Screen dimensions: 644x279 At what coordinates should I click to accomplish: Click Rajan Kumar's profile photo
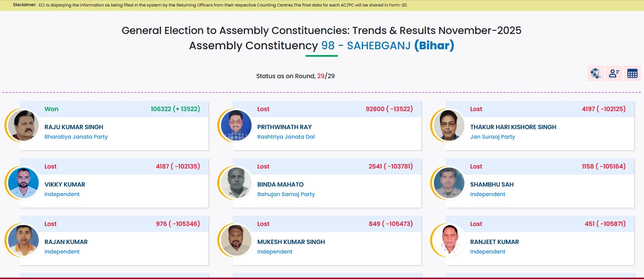click(x=23, y=240)
